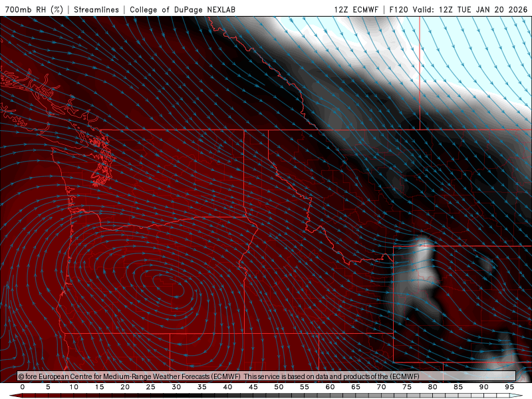Click the '700mb RH (%)' title text

pos(35,9)
